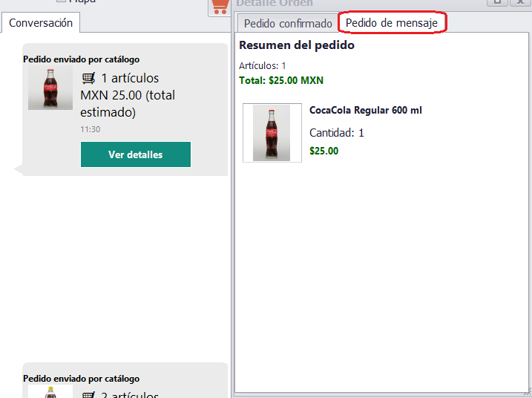532x398 pixels.
Task: Click the 11:30 timestamp on the message
Action: pyautogui.click(x=91, y=129)
